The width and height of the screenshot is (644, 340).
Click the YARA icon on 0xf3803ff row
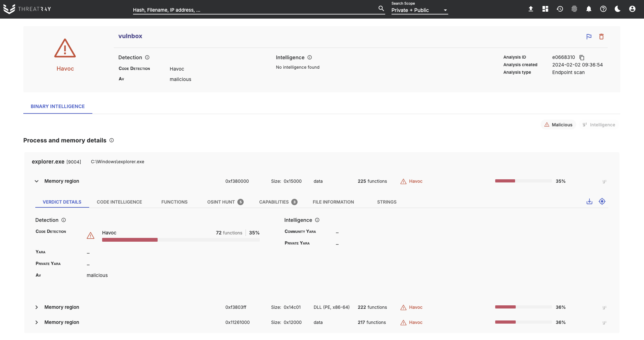pos(604,307)
